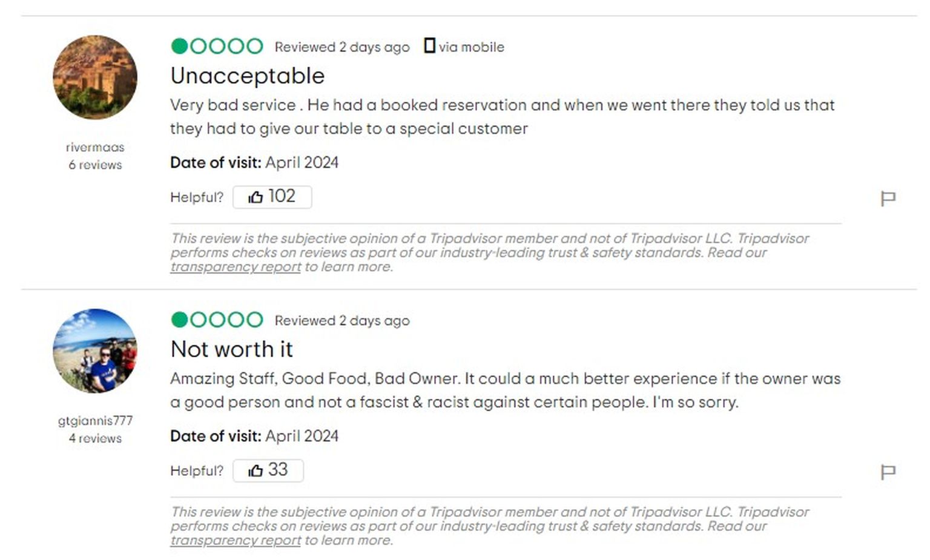Click the mobile phone icon beside via mobile

click(429, 46)
